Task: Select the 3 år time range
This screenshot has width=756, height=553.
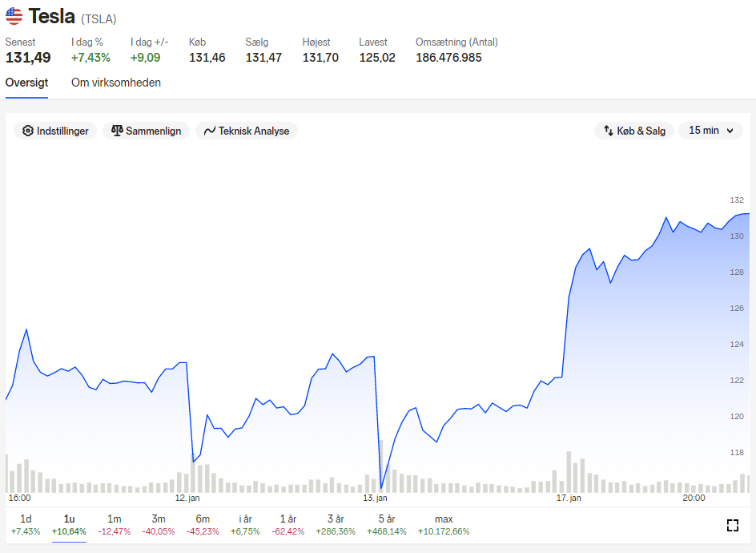Action: pos(336,525)
